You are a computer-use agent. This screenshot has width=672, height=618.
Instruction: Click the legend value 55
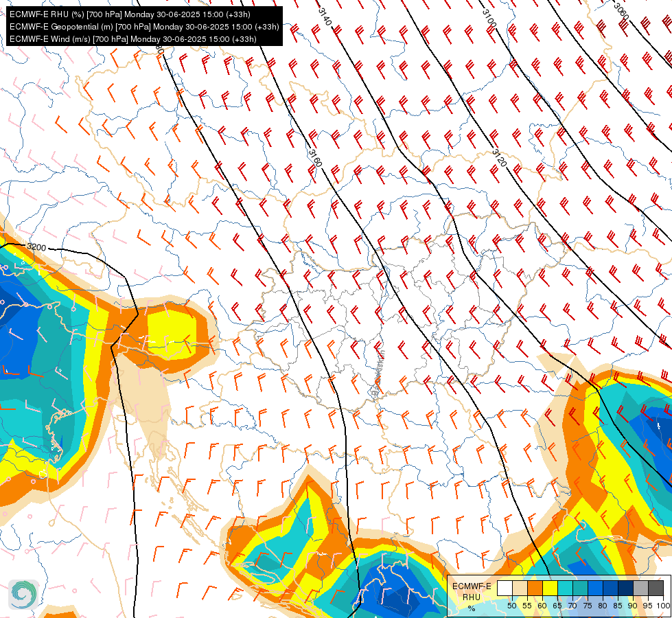[x=527, y=606]
